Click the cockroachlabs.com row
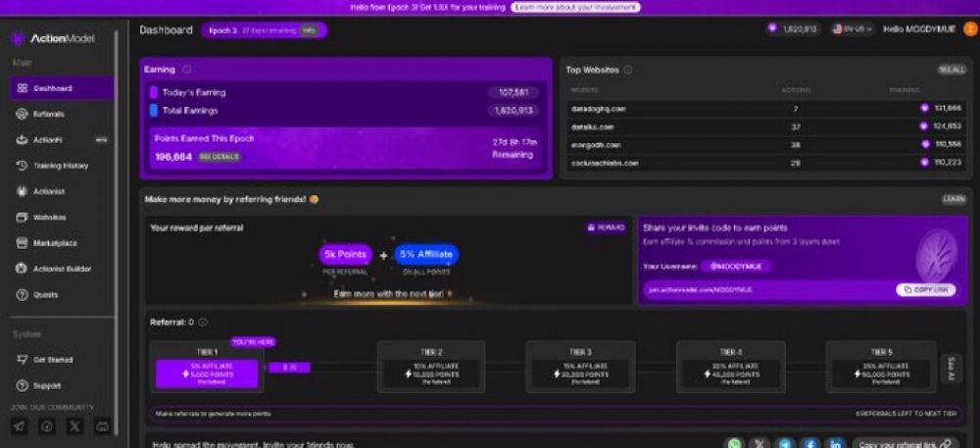The width and height of the screenshot is (980, 448). click(766, 163)
